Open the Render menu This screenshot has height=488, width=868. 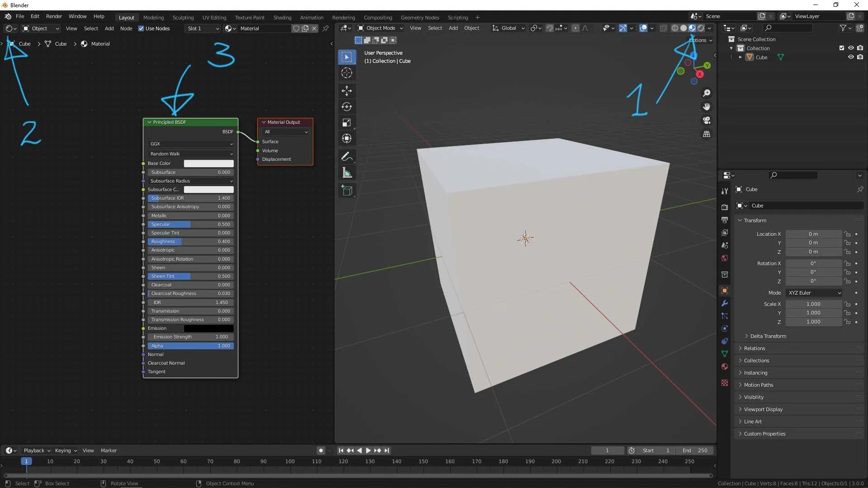[54, 16]
